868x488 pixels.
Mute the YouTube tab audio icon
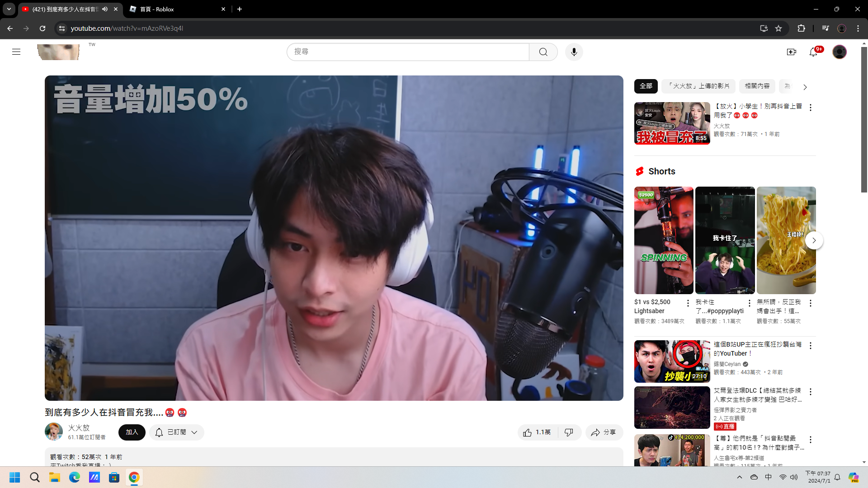point(105,9)
